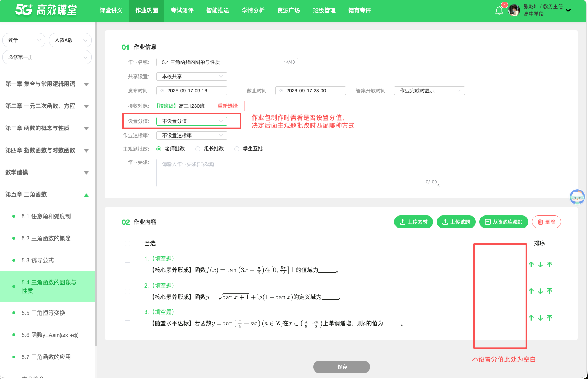
Task: Click the 作业要求 text area
Action: (x=298, y=173)
